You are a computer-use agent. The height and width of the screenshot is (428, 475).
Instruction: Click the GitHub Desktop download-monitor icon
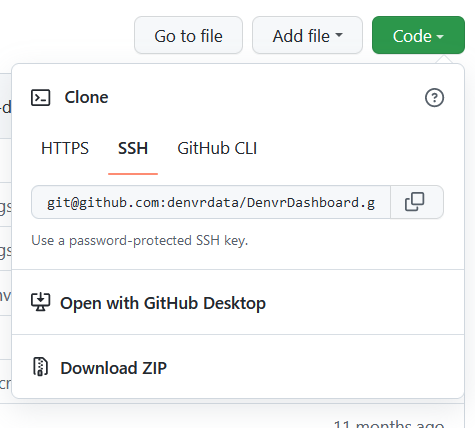pos(41,302)
